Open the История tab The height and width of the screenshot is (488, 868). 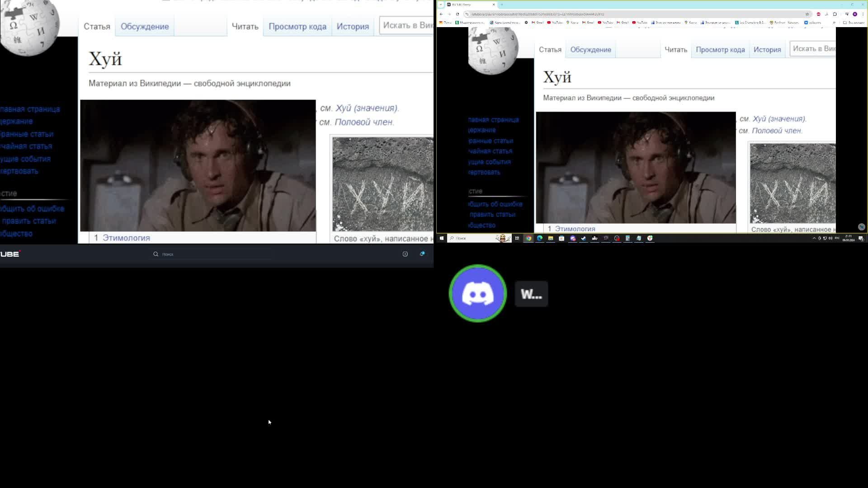[353, 26]
